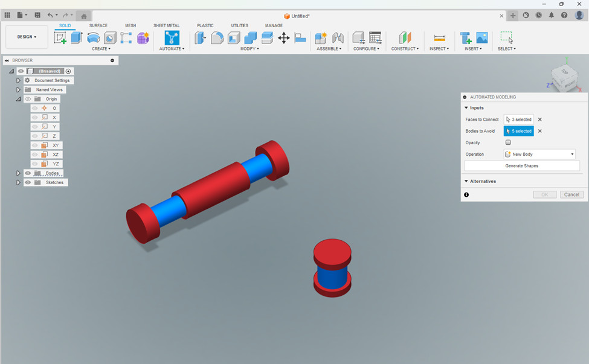The width and height of the screenshot is (589, 364).
Task: Show the X axis
Action: [35, 118]
